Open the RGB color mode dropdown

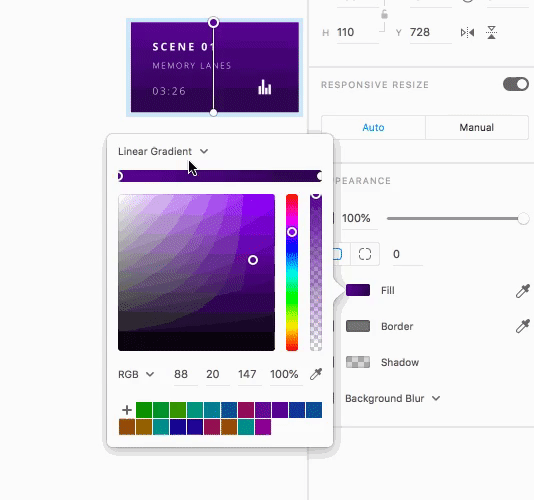136,374
